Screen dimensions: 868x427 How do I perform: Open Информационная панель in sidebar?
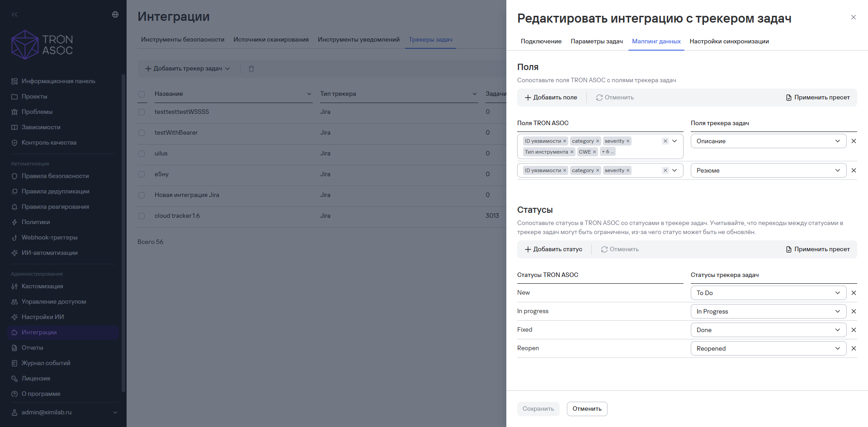click(58, 81)
